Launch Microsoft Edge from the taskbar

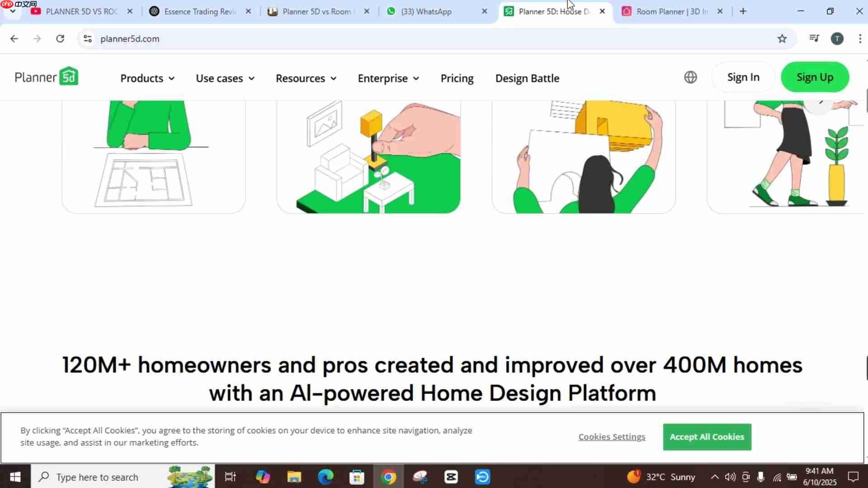(325, 477)
